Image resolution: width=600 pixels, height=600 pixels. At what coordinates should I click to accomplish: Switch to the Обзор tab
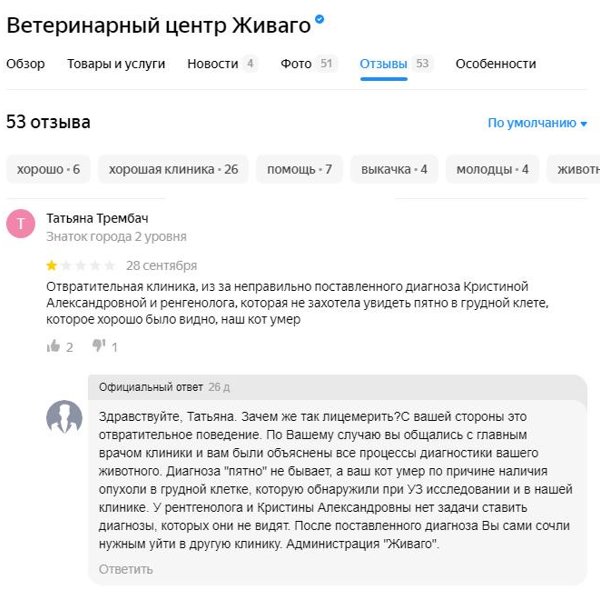pyautogui.click(x=25, y=64)
